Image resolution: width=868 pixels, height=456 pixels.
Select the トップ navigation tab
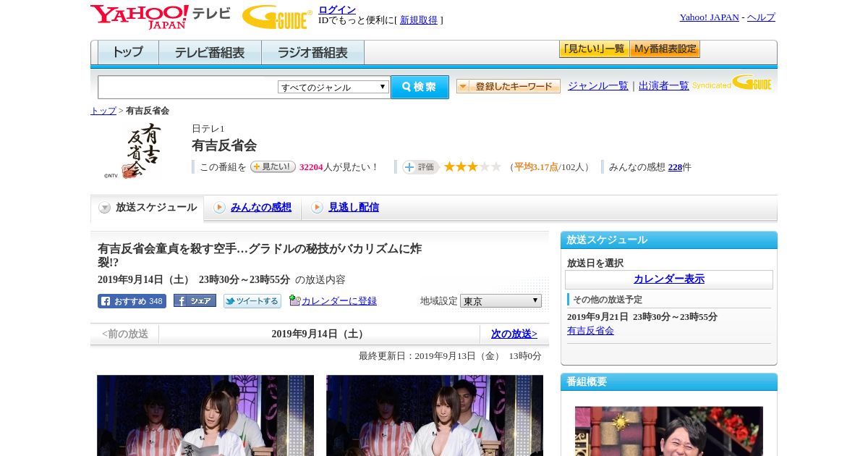click(128, 53)
